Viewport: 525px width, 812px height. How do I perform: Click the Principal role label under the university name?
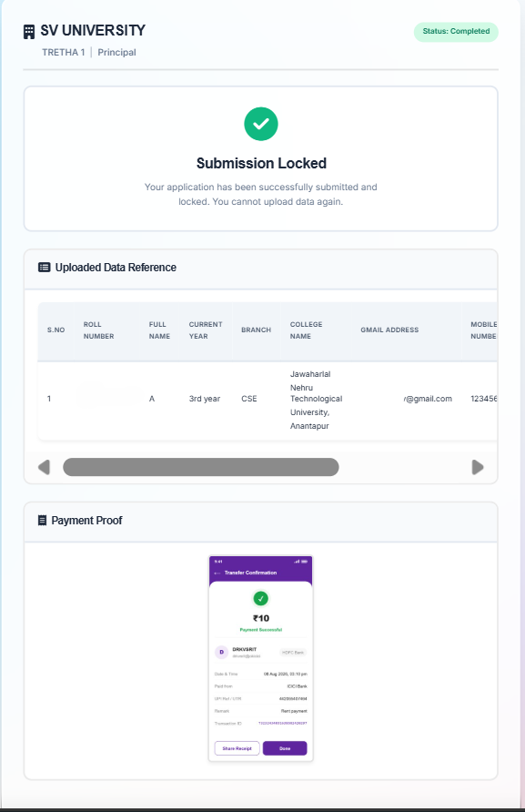coord(117,52)
